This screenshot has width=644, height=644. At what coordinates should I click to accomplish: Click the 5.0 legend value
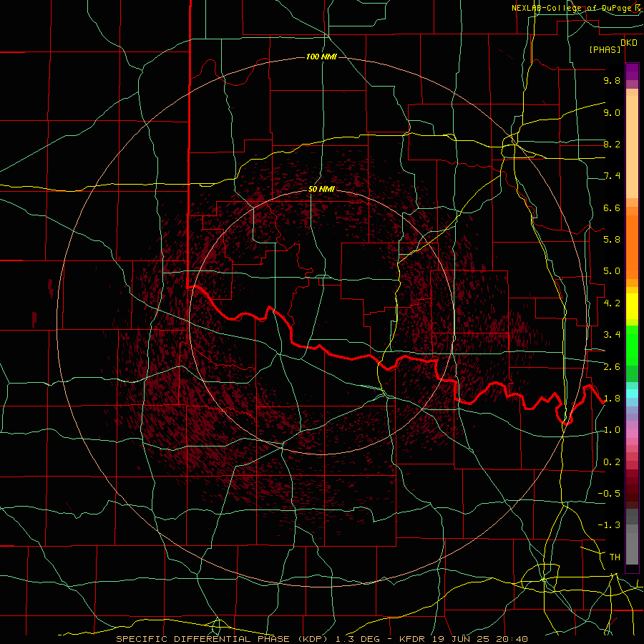click(612, 271)
